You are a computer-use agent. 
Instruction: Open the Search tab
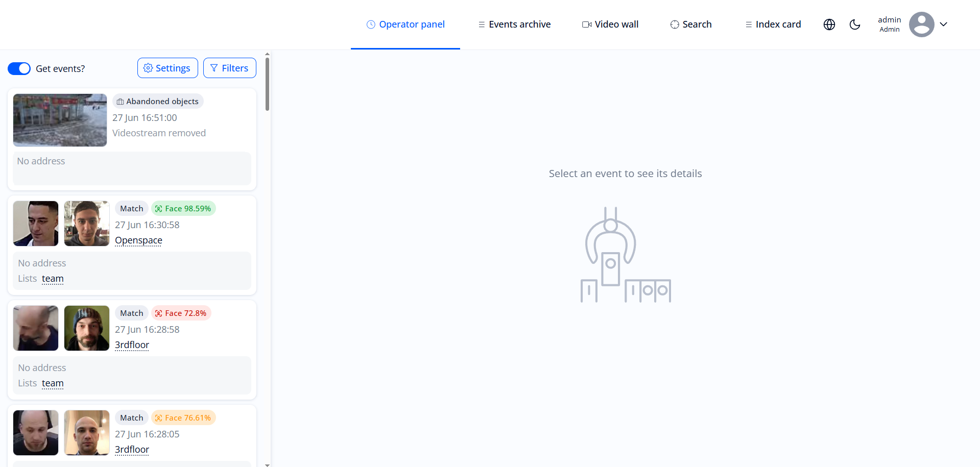(691, 24)
